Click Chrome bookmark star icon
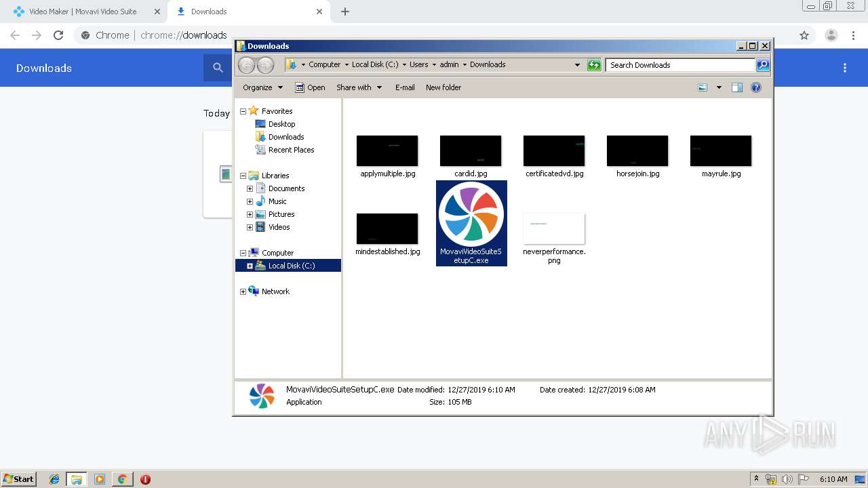 pyautogui.click(x=804, y=35)
